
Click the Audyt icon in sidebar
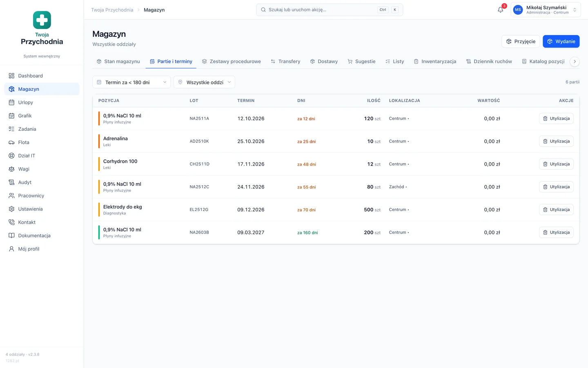pos(11,182)
